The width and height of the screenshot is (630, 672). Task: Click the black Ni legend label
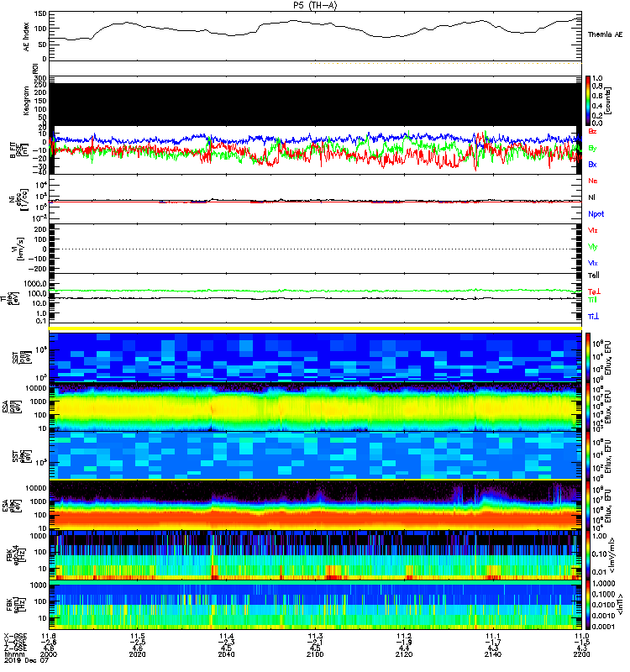point(592,197)
